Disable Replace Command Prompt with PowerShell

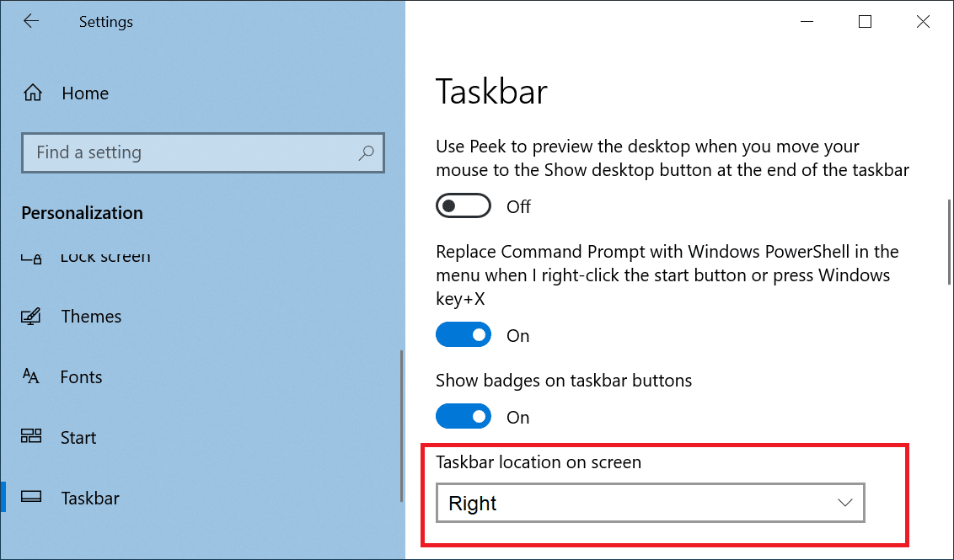pos(463,334)
